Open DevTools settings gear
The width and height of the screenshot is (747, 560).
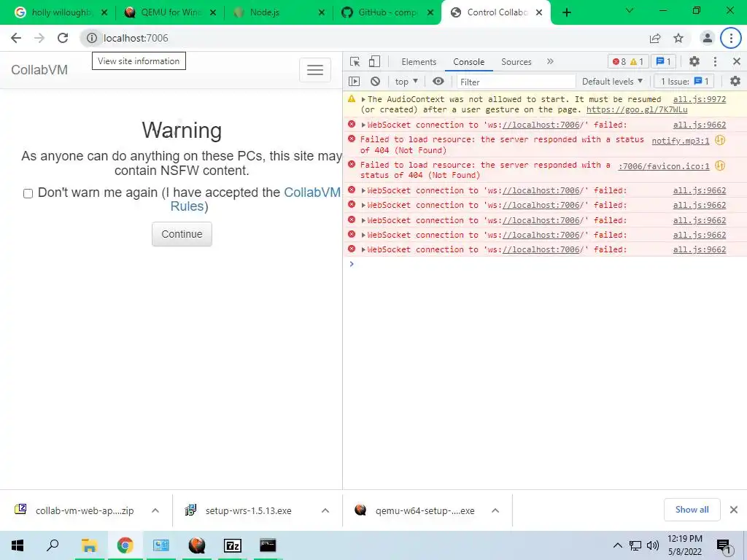(694, 61)
